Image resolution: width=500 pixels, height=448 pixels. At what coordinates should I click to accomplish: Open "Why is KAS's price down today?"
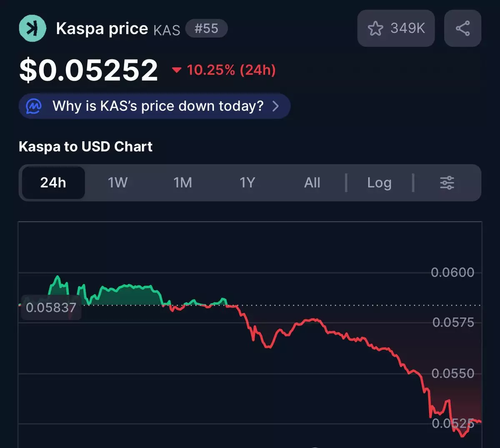coord(158,106)
